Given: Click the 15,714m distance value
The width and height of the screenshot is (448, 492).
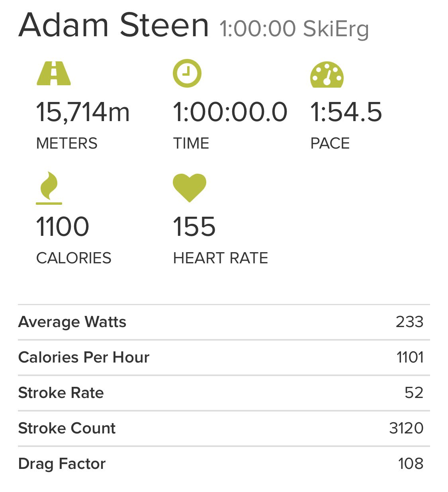Looking at the screenshot, I should click(x=83, y=112).
